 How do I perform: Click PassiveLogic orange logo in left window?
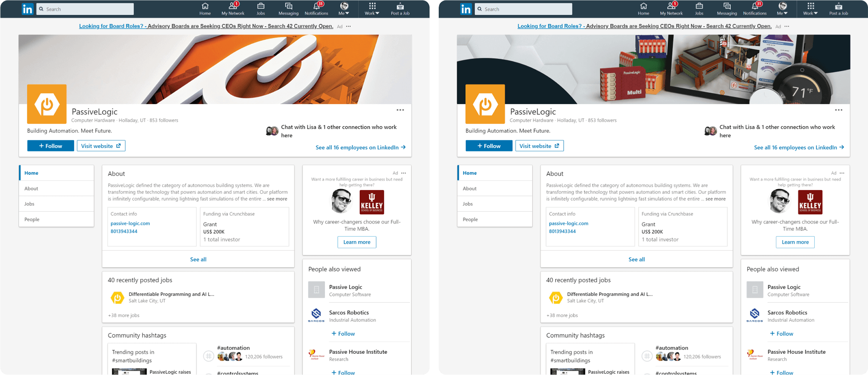coord(47,104)
